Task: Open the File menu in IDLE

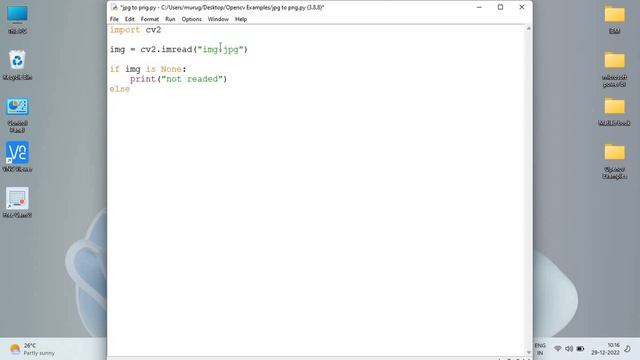Action: (x=114, y=19)
